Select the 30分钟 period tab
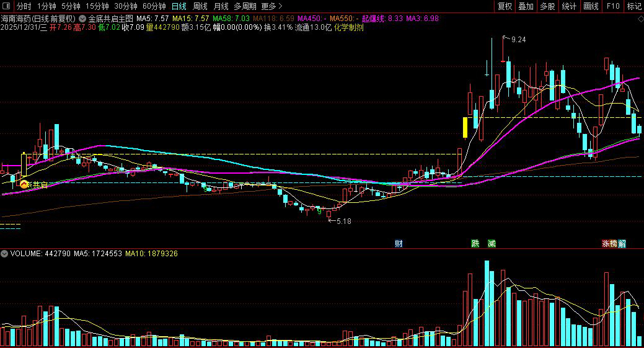The width and height of the screenshot is (644, 348). (x=126, y=6)
